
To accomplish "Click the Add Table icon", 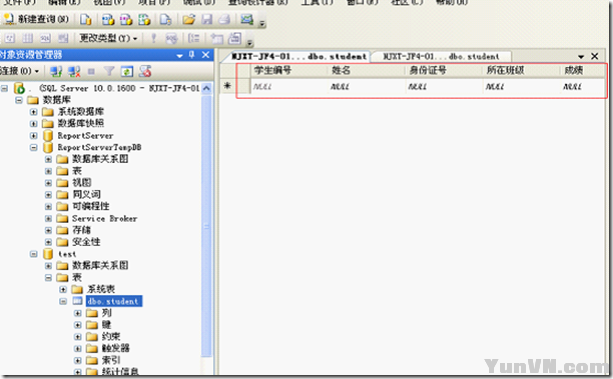I will click(217, 38).
